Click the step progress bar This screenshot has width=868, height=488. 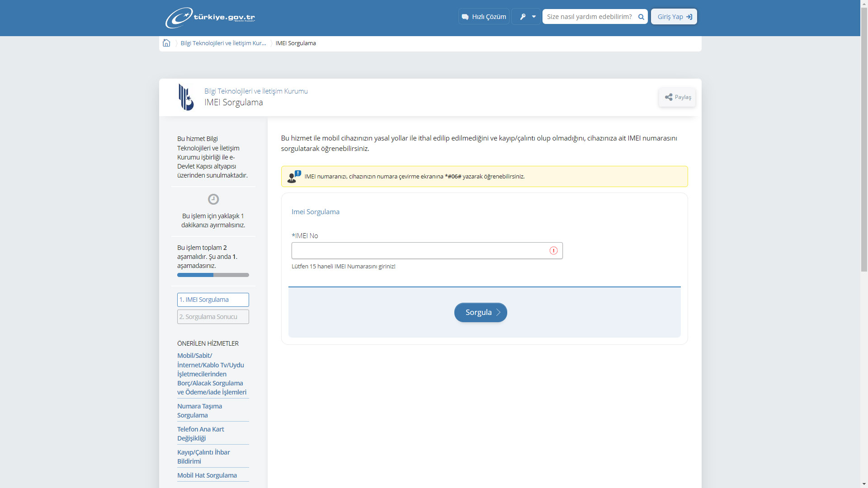(213, 275)
